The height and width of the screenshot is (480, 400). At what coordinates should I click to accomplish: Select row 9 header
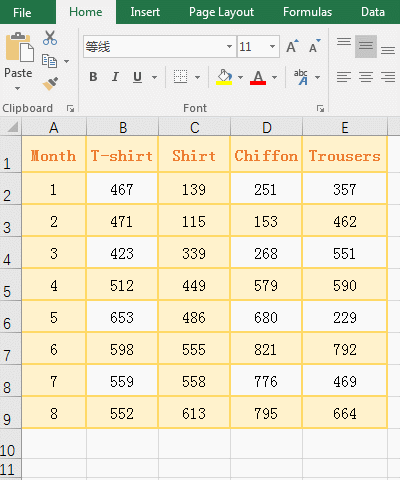coord(11,412)
